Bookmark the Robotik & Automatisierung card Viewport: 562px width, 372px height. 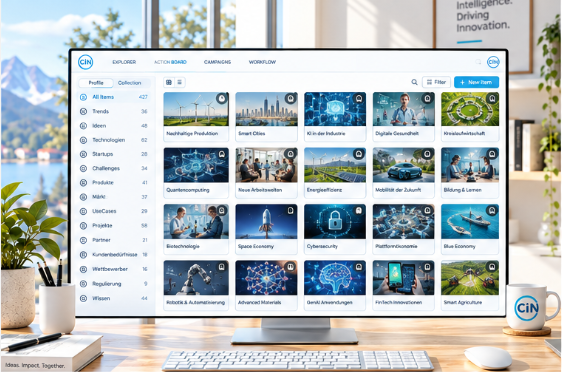tap(222, 267)
